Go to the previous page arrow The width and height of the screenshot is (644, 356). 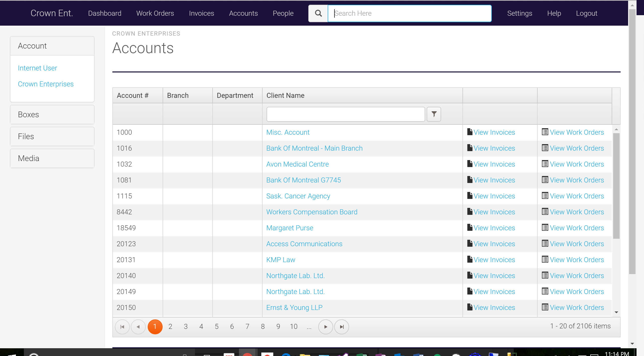tap(138, 327)
